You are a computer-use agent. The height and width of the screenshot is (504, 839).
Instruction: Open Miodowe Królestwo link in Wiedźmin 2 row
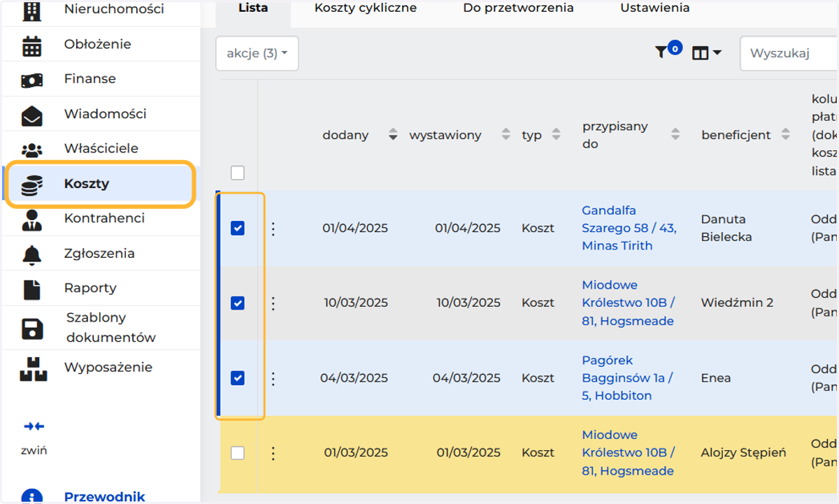click(x=629, y=303)
